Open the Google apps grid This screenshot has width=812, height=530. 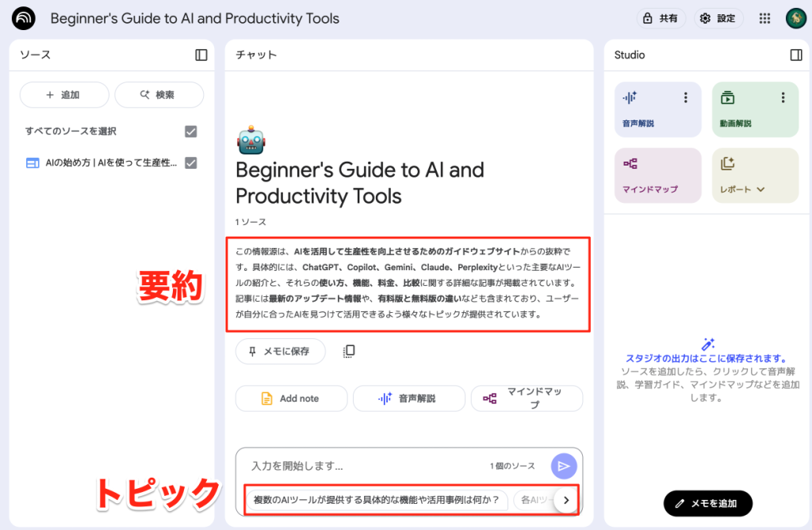pos(764,18)
